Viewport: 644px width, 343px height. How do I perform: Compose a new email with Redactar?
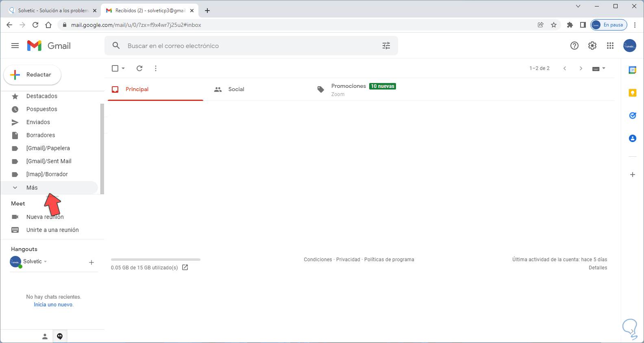point(33,75)
